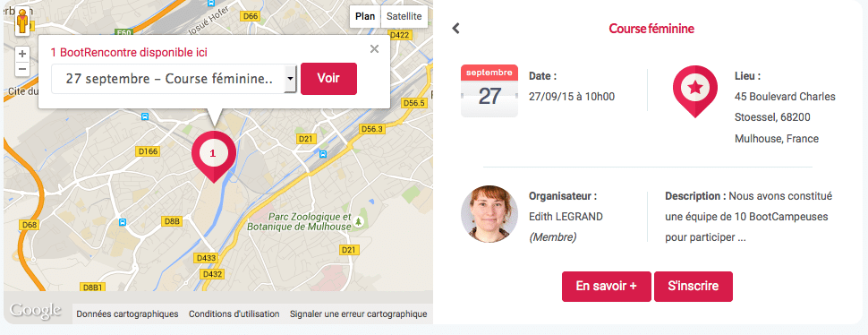The width and height of the screenshot is (868, 335).
Task: Zoom in the map with plus
Action: tap(22, 55)
